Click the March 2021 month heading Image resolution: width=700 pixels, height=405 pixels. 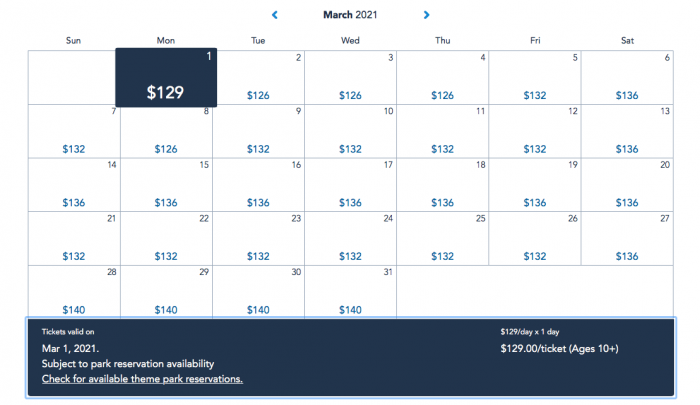coord(350,15)
